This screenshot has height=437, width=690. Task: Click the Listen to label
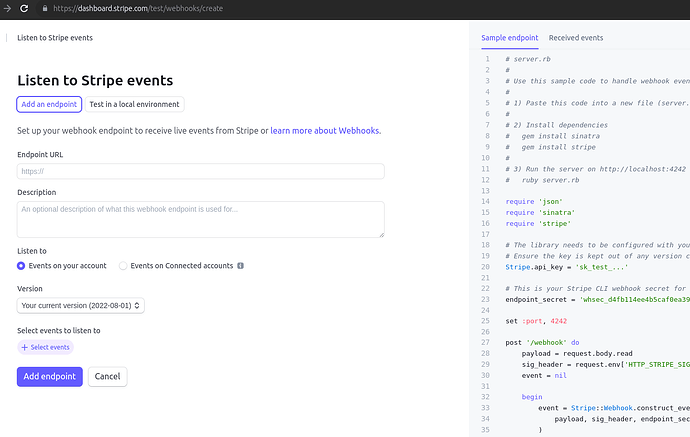(x=32, y=251)
